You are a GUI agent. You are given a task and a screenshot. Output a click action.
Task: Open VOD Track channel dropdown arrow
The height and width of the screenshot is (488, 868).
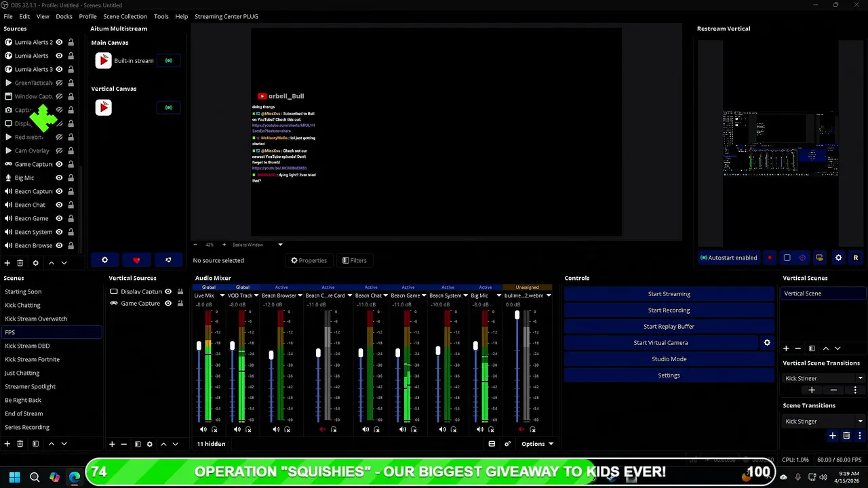coord(257,296)
